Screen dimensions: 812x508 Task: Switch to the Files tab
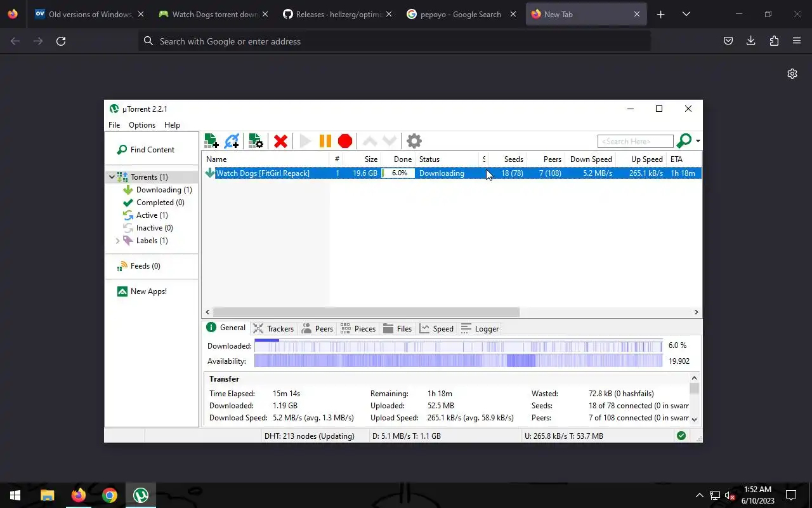398,328
